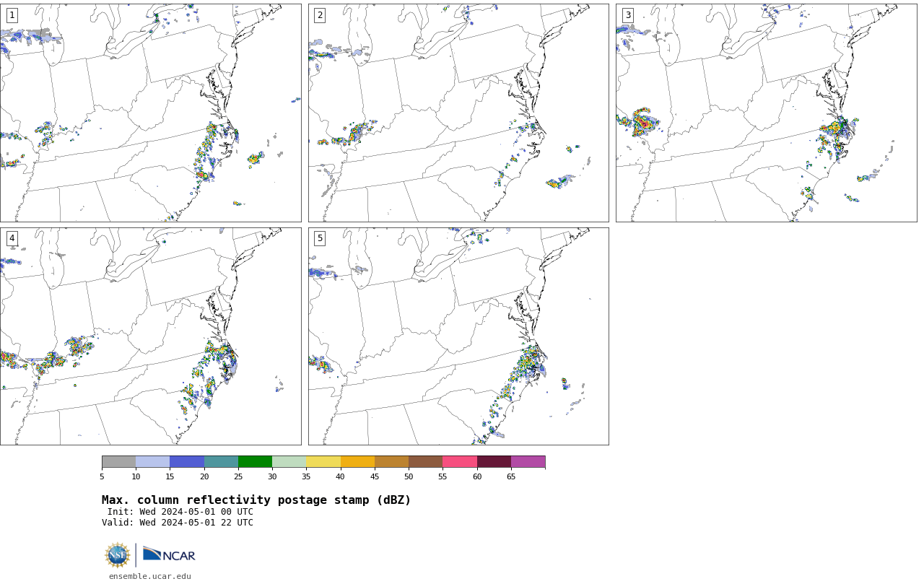Screen dimensions: 924x584
Task: Click the ensemble.ucar.edu text
Action: 150,576
